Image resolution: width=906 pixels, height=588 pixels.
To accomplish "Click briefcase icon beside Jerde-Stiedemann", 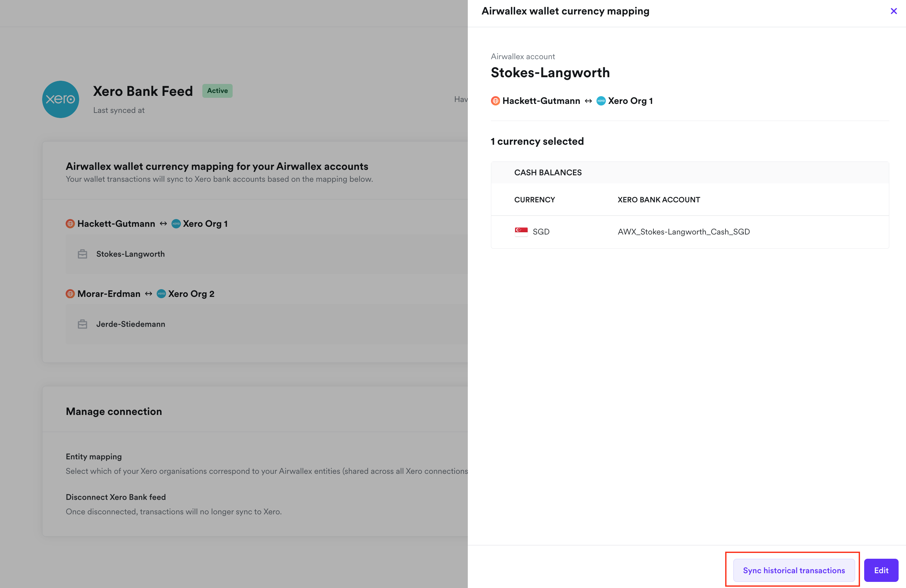I will pyautogui.click(x=82, y=324).
